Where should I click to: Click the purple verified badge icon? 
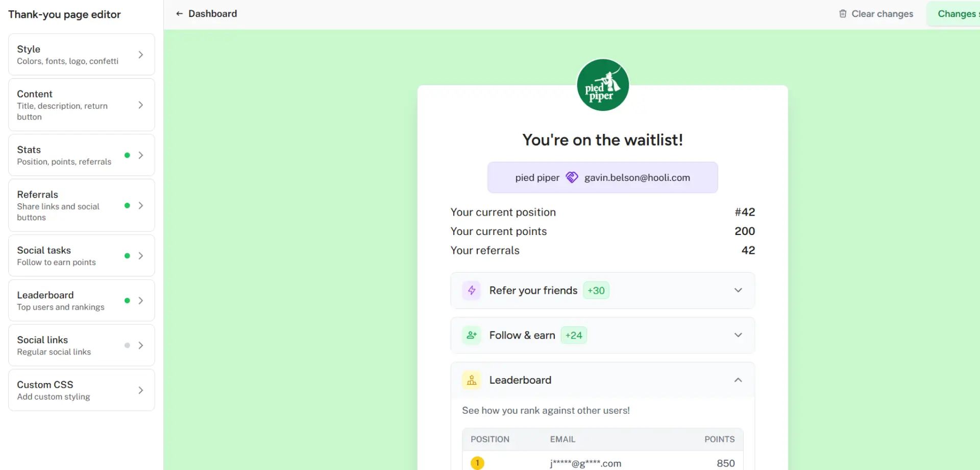coord(572,177)
